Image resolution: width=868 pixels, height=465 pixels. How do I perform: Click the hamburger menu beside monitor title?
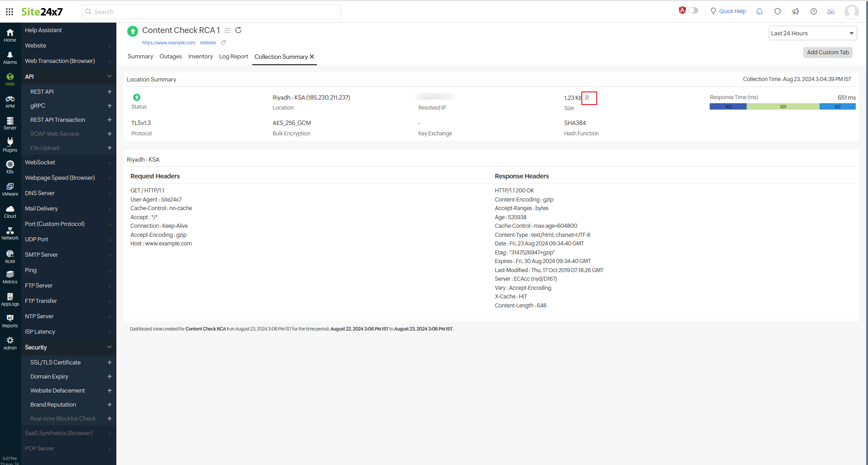click(228, 30)
